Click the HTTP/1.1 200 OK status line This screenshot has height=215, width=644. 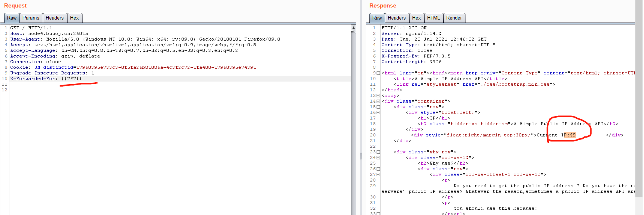point(404,28)
